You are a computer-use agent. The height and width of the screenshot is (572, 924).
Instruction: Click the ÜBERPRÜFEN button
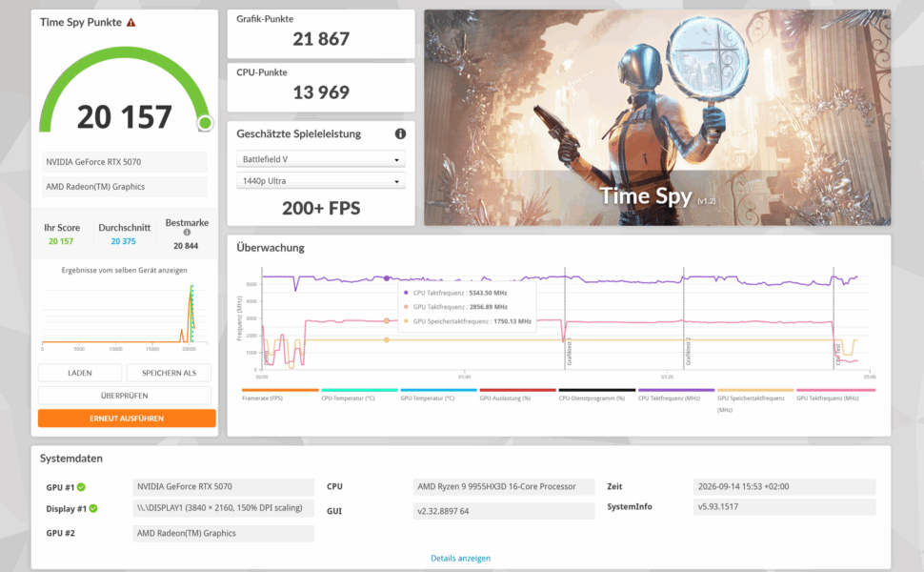pos(125,396)
